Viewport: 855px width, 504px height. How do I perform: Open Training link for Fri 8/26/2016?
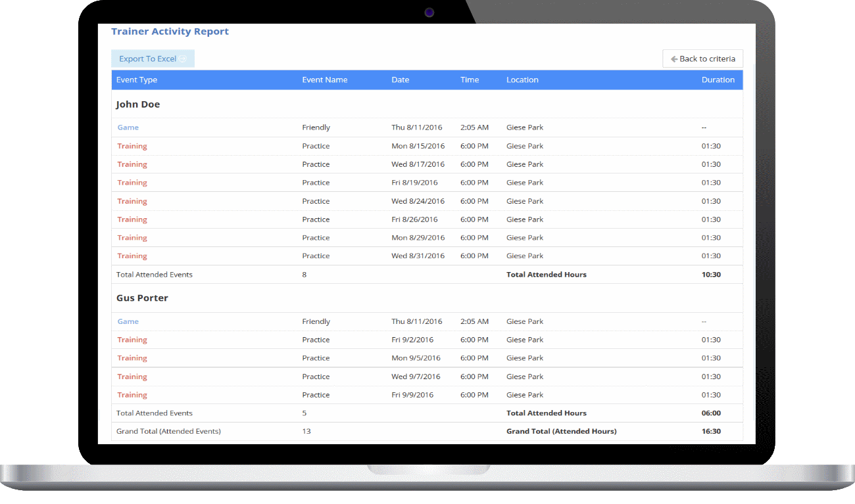[132, 219]
